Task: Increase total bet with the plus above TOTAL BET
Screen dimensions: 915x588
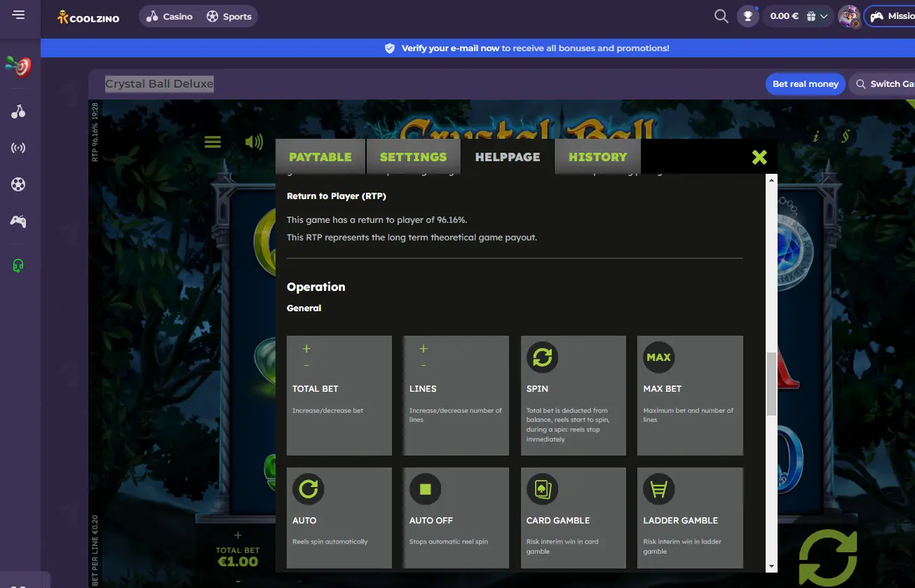Action: [x=238, y=535]
